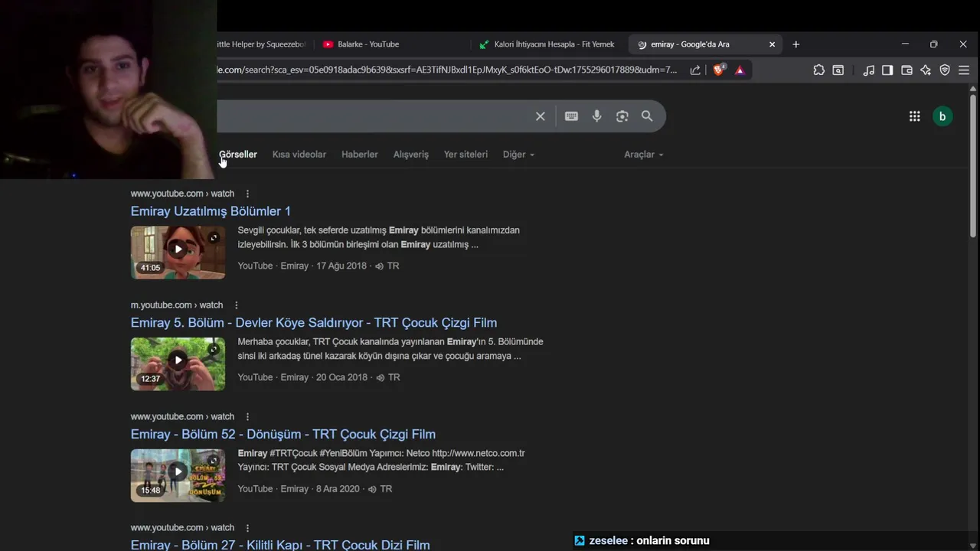Expand the Araçlar dropdown
The image size is (980, 551).
click(644, 155)
